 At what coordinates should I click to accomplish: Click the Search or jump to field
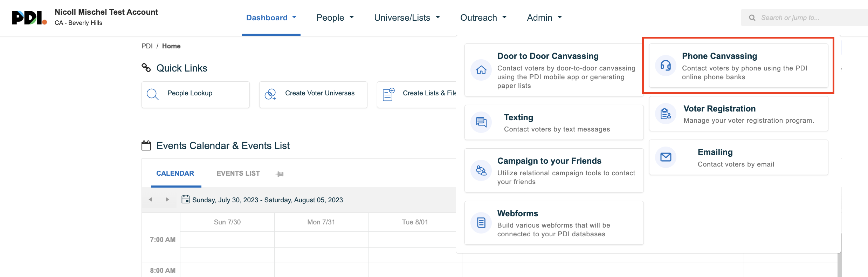pyautogui.click(x=804, y=18)
